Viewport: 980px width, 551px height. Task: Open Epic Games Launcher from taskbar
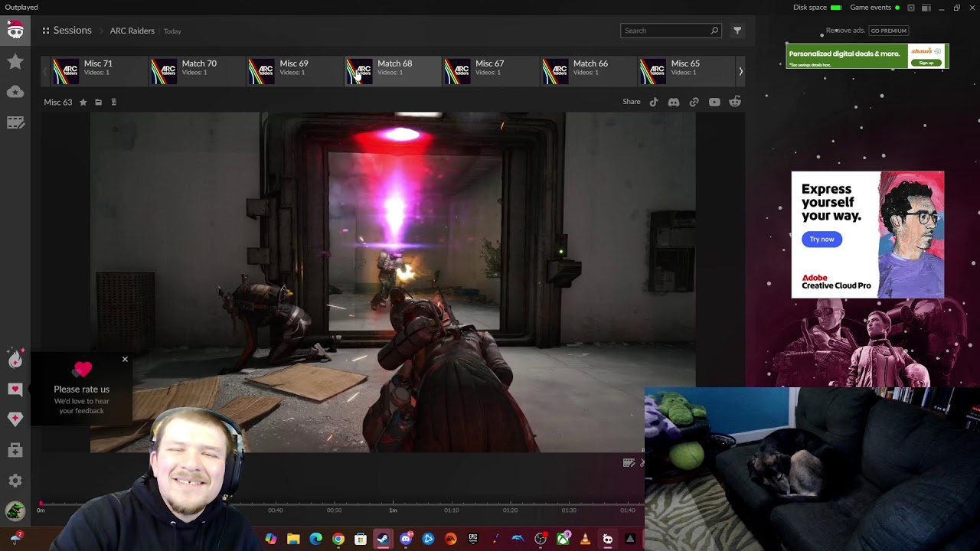click(473, 540)
